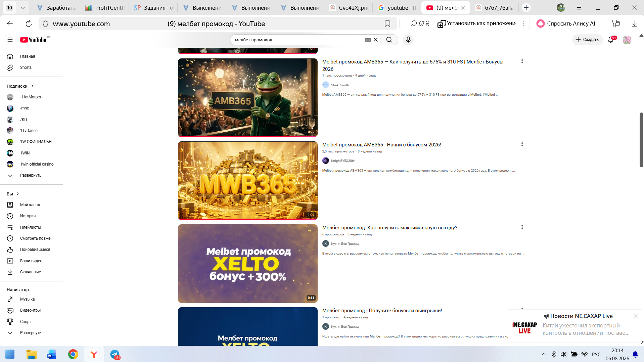Open video 'Как получить максимальную выгоду?'

tap(390, 228)
